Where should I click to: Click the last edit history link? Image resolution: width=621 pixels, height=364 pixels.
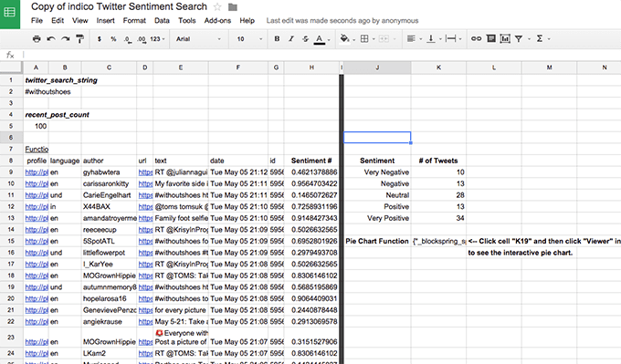point(342,21)
